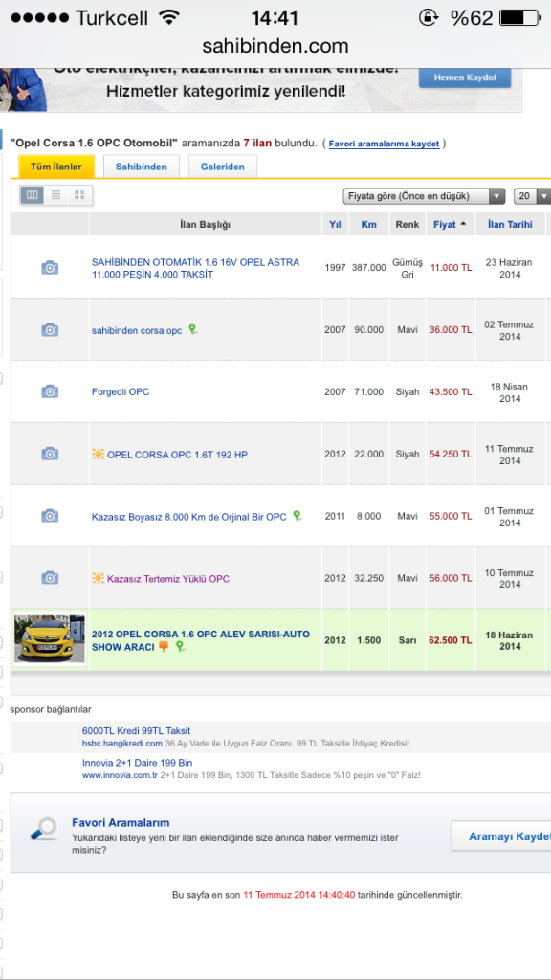The height and width of the screenshot is (980, 551).
Task: Switch to the plain list view icon
Action: tap(55, 195)
